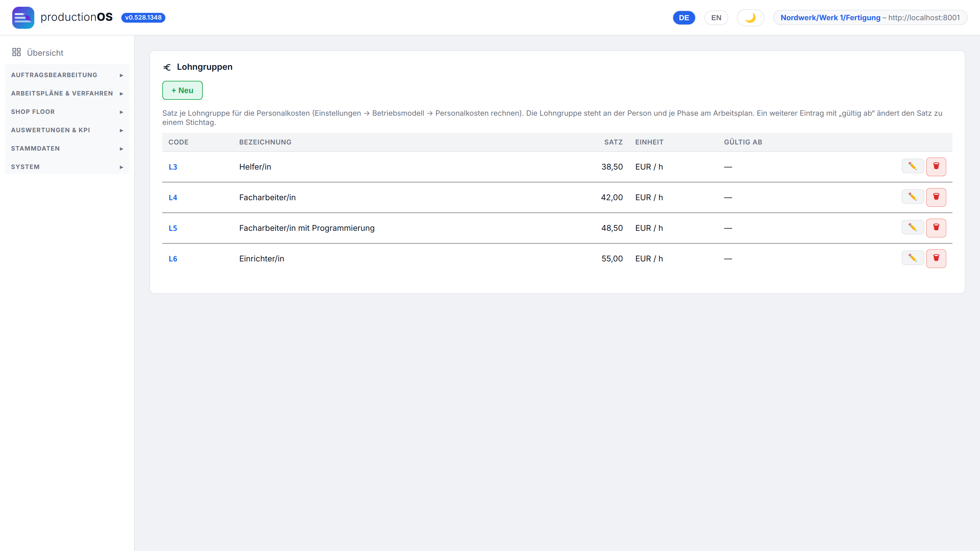Viewport: 980px width, 551px height.
Task: Click the Bezeichnung column header
Action: pyautogui.click(x=265, y=142)
